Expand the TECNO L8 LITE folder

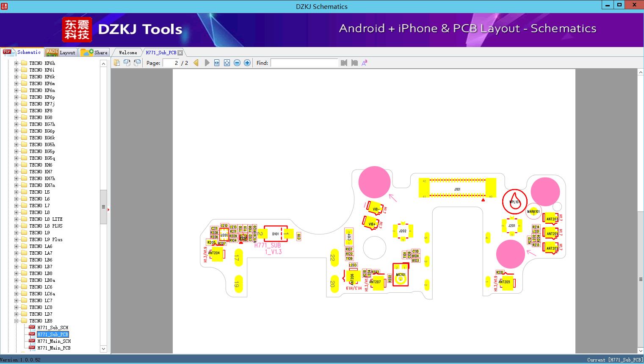pos(16,219)
